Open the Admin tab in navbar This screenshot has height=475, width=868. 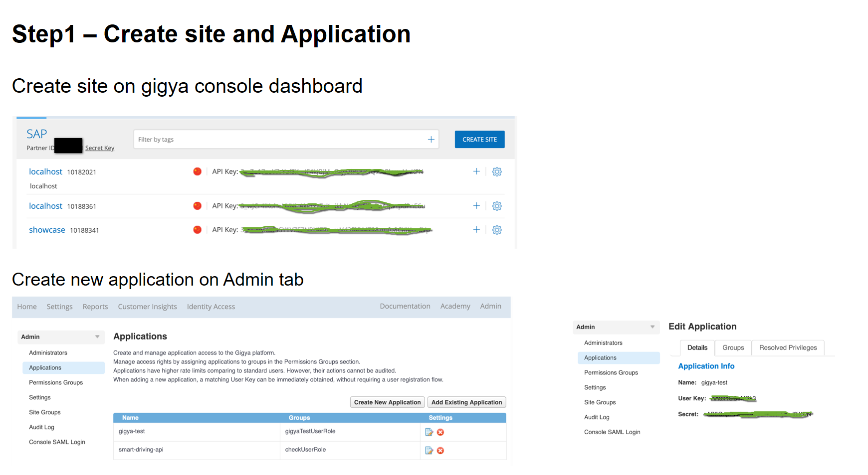click(491, 306)
